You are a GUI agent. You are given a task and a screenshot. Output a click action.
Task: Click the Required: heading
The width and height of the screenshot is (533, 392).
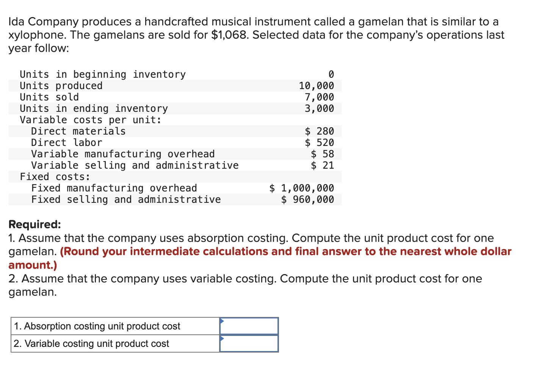tap(34, 224)
